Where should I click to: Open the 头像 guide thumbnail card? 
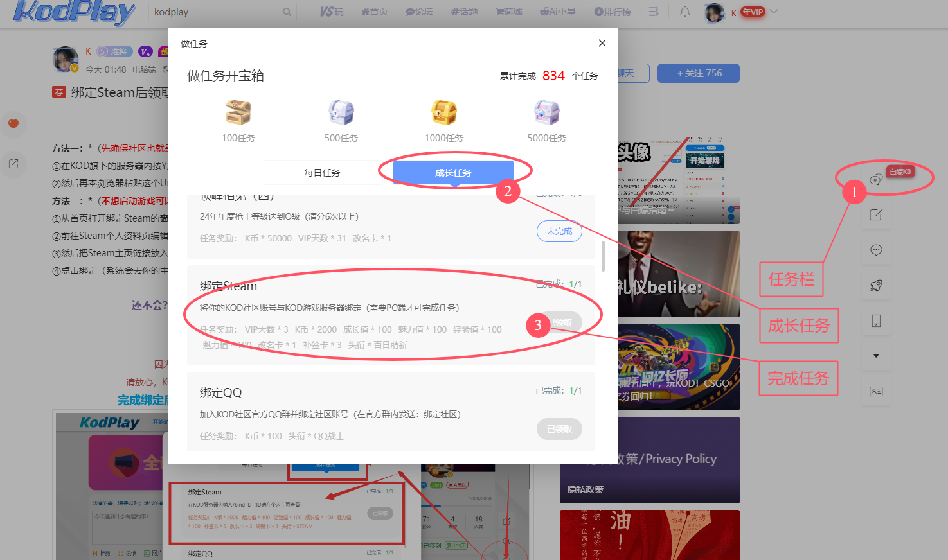tap(679, 180)
